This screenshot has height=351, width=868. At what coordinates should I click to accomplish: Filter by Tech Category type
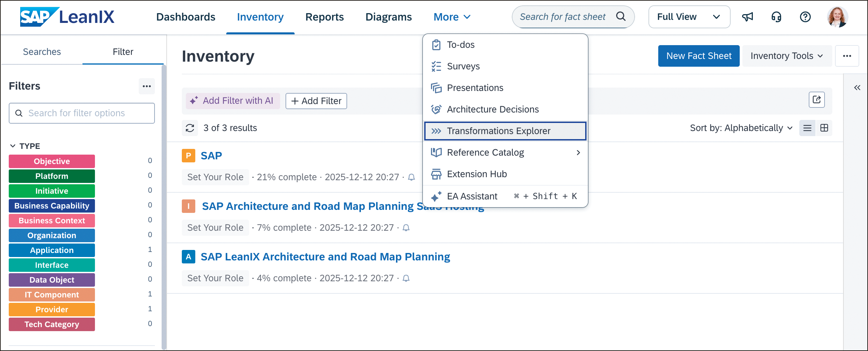point(52,324)
